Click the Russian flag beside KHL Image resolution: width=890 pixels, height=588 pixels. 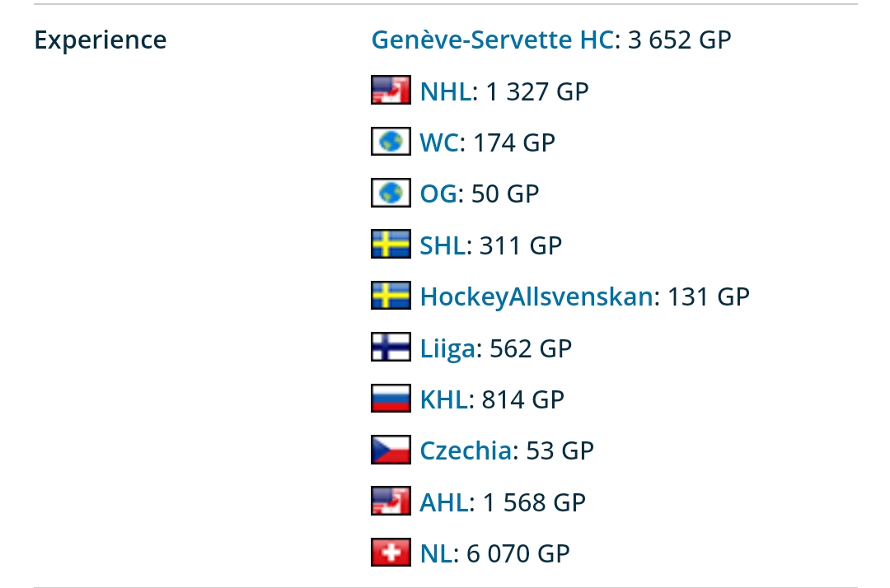[x=391, y=399]
